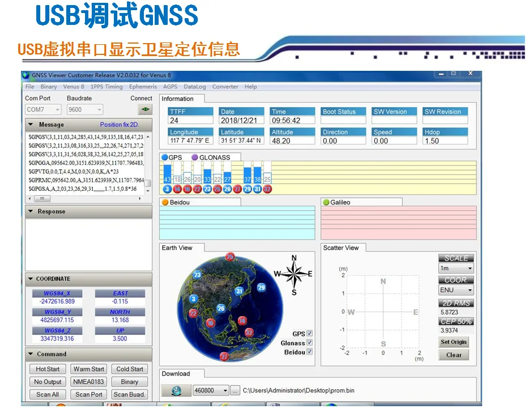
Task: Click the Message list vertical scrollbar thumb
Action: pos(148,183)
